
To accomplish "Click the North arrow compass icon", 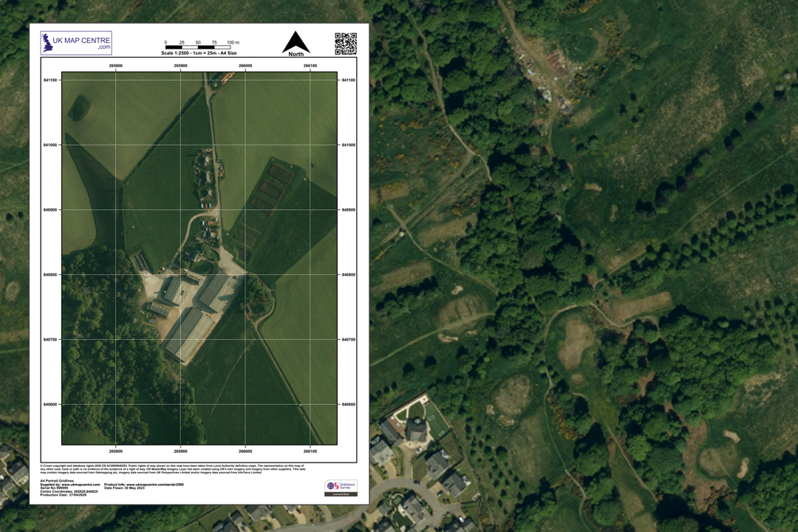I will pos(296,40).
